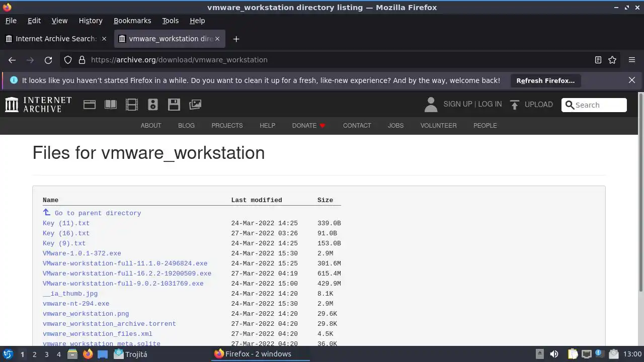Open the Edit menu

tap(34, 21)
